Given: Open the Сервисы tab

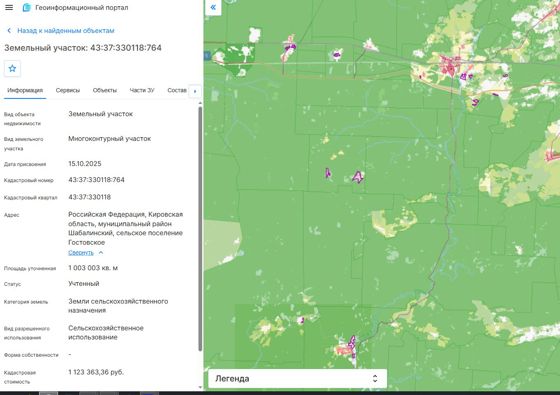Looking at the screenshot, I should (x=68, y=90).
